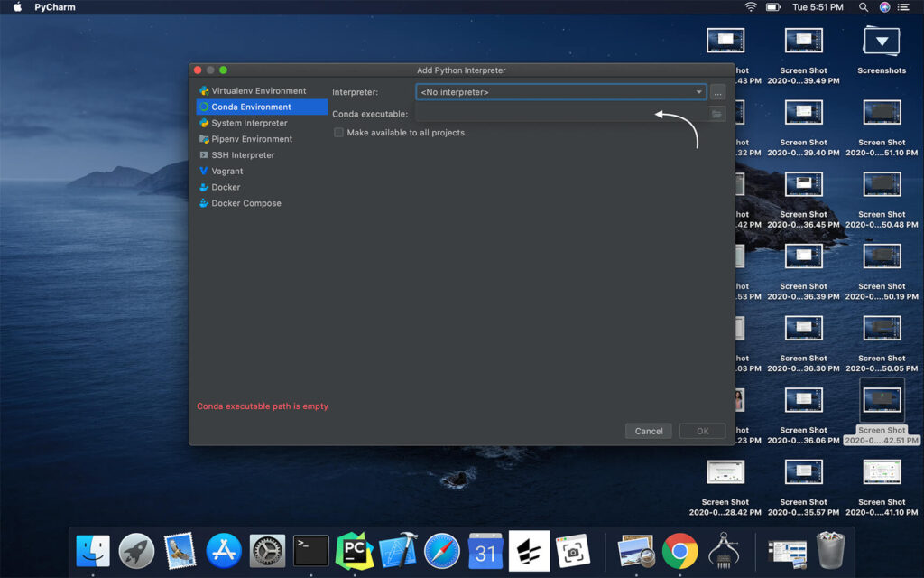
Task: Focus the Conda executable path field
Action: [x=561, y=114]
